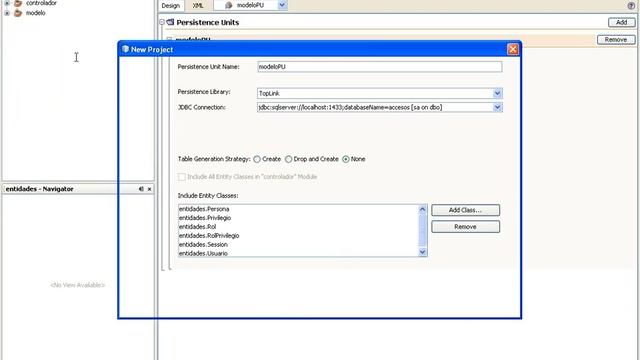This screenshot has height=360, width=640.
Task: Close the entidades - Navigator panel
Action: [149, 189]
